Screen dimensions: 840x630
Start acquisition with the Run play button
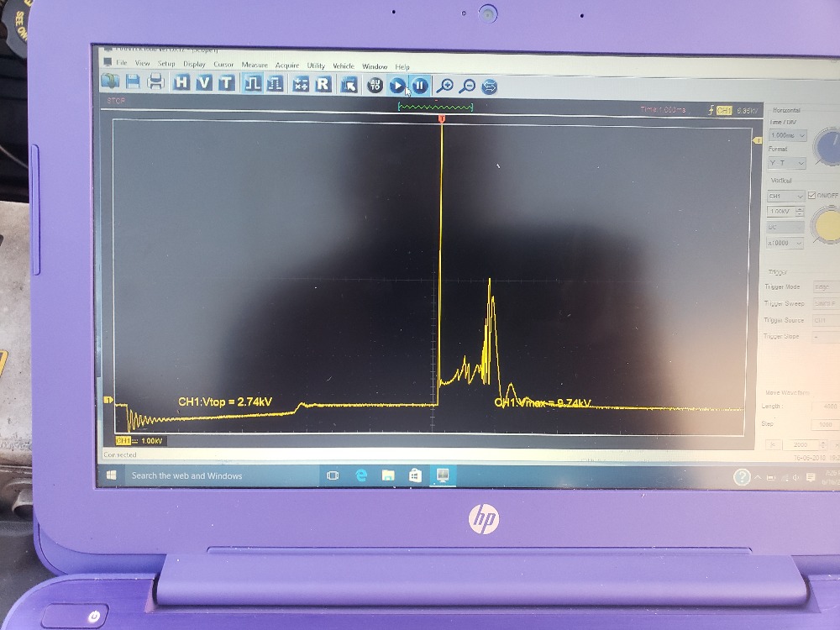coord(397,85)
